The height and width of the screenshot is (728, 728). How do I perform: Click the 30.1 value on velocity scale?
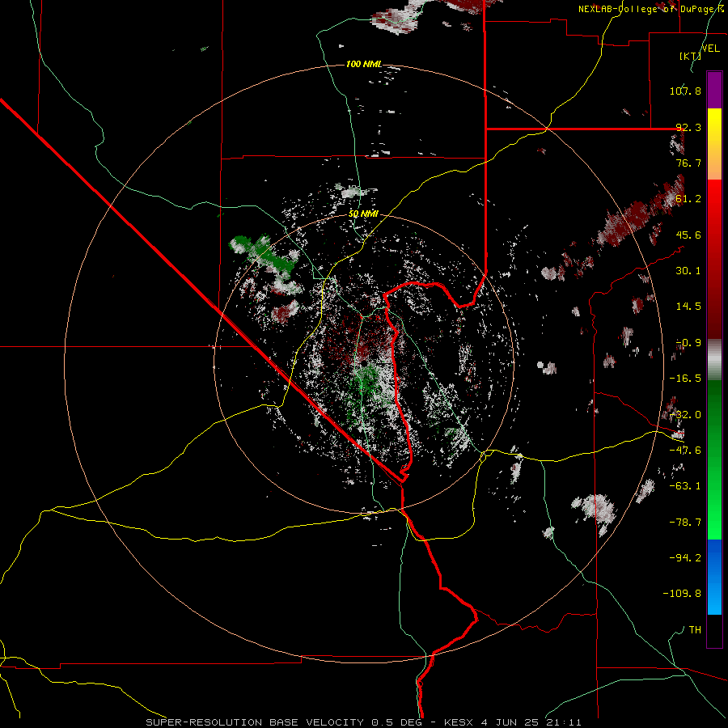pyautogui.click(x=688, y=271)
